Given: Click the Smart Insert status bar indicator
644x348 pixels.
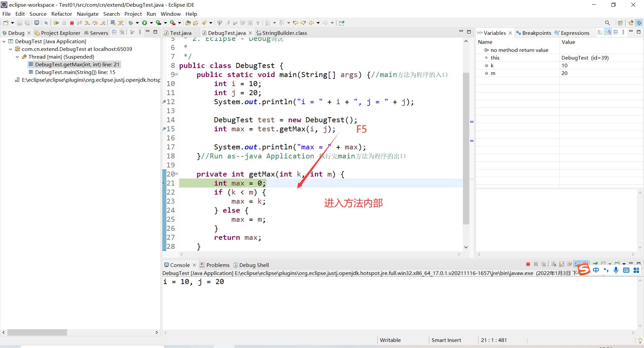Looking at the screenshot, I should pos(446,340).
